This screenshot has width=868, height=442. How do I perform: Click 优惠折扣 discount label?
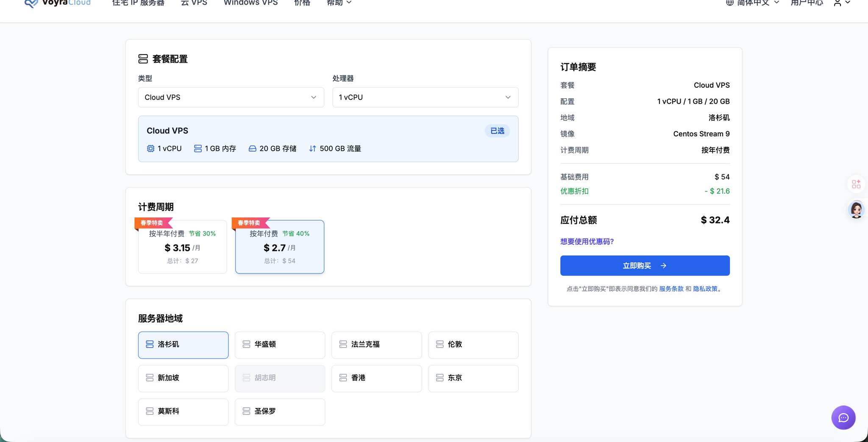pyautogui.click(x=574, y=191)
